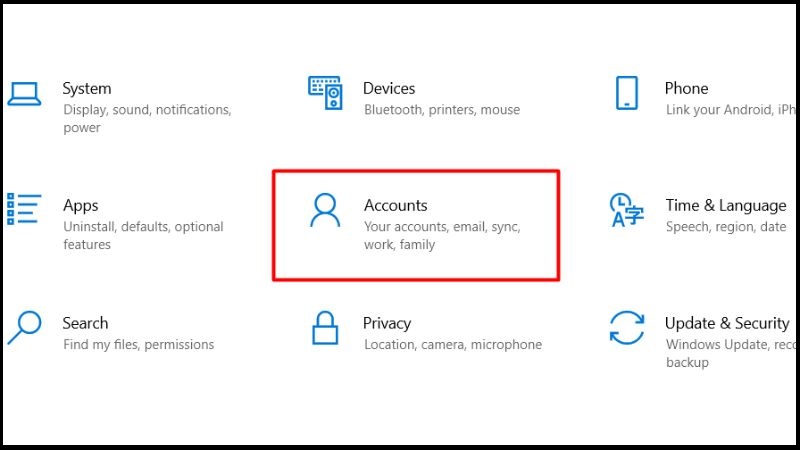Open the Apps settings title
This screenshot has width=800, height=450.
(81, 206)
